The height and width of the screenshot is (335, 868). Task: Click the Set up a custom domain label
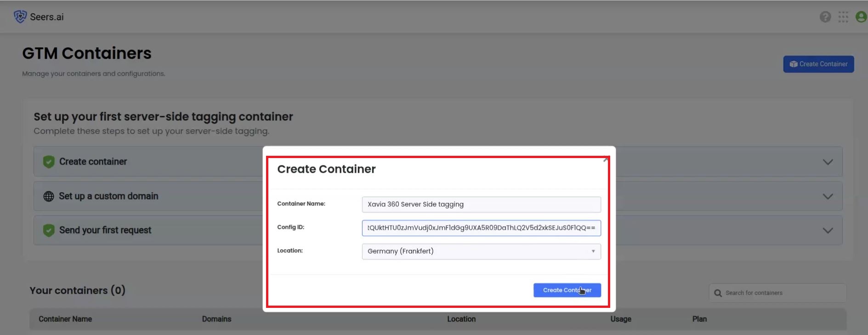click(108, 196)
